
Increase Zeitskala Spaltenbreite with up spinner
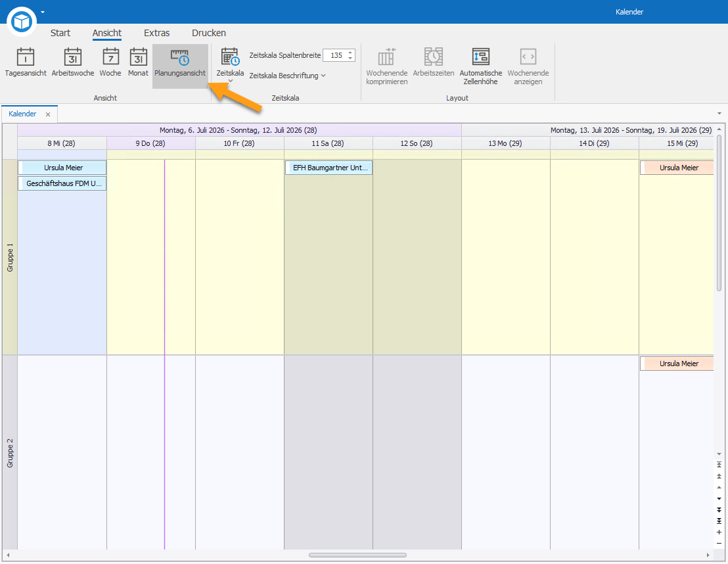[x=351, y=53]
